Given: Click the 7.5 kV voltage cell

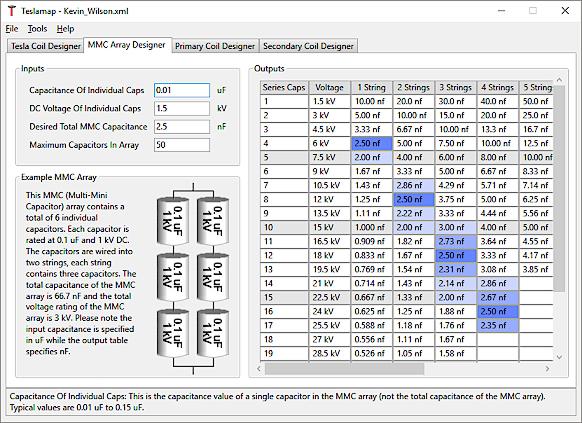Looking at the screenshot, I should (x=329, y=157).
